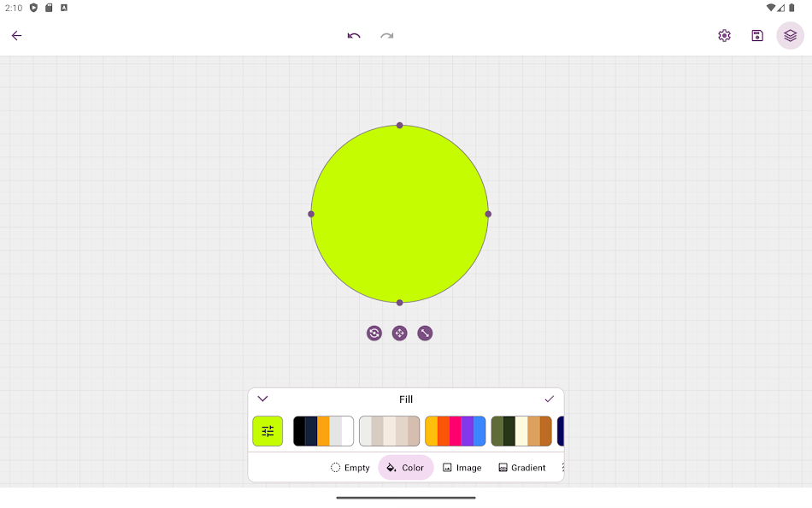Undo the last action
This screenshot has width=812, height=508.
(x=353, y=36)
